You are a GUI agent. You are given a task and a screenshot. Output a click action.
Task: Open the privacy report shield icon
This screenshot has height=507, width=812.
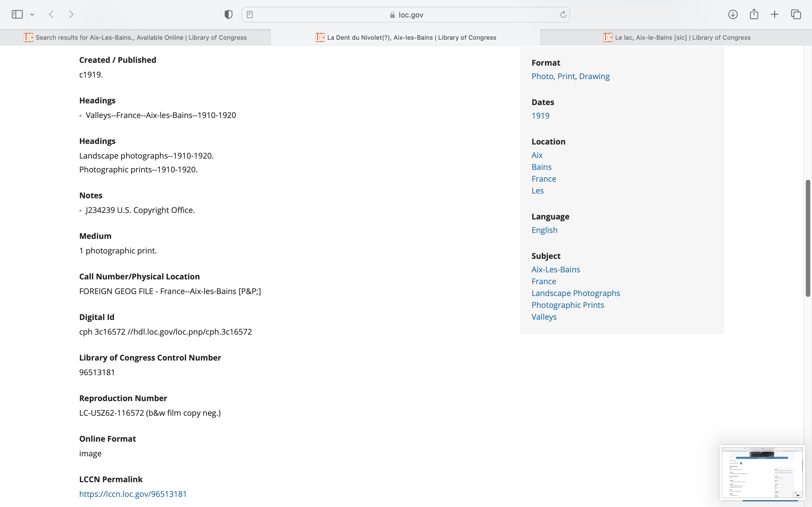coord(228,14)
